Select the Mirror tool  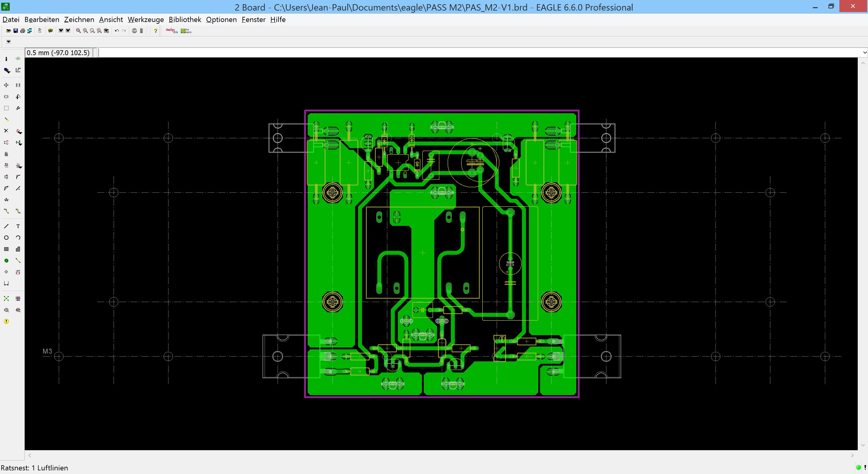pos(6,97)
